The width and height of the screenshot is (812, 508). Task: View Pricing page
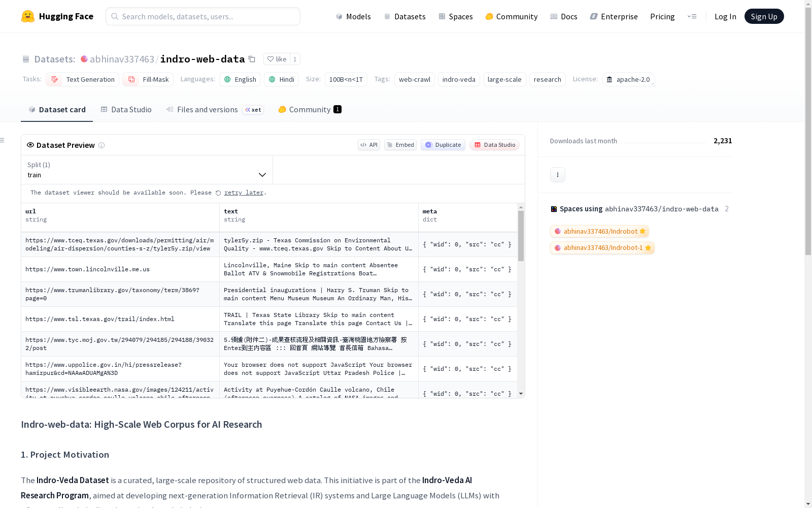coord(662,16)
